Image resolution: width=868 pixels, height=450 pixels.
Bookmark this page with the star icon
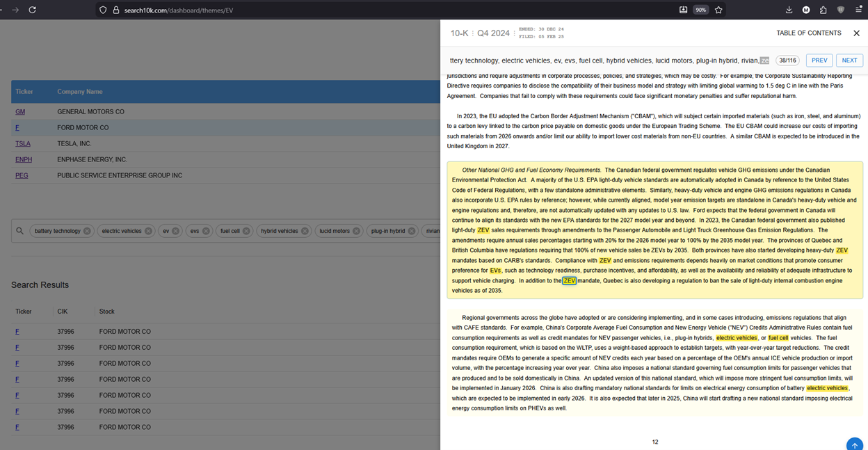click(x=718, y=10)
